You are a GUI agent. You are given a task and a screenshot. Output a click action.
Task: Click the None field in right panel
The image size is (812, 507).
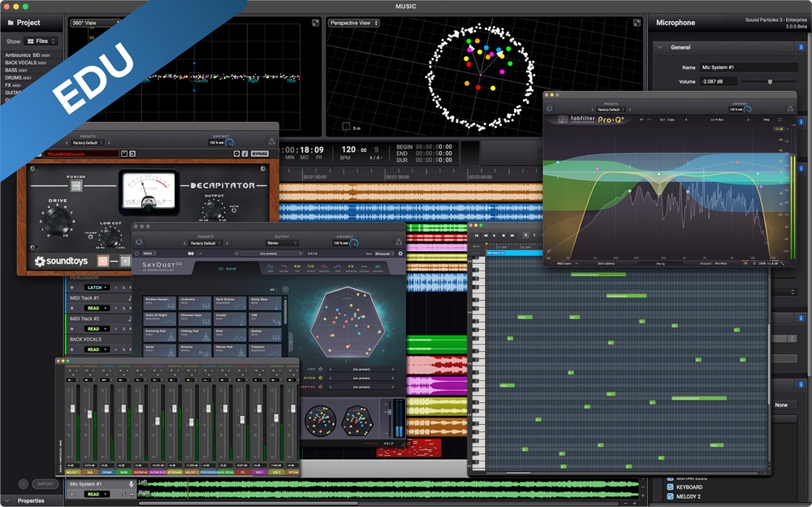784,405
